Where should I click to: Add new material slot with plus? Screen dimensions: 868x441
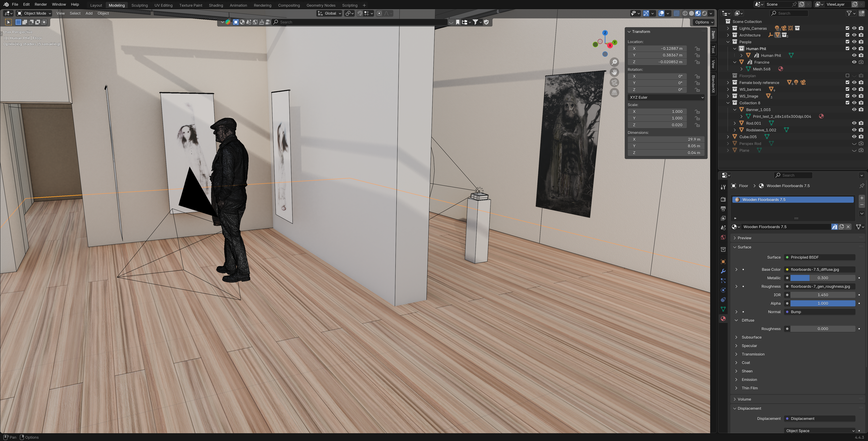coord(861,198)
